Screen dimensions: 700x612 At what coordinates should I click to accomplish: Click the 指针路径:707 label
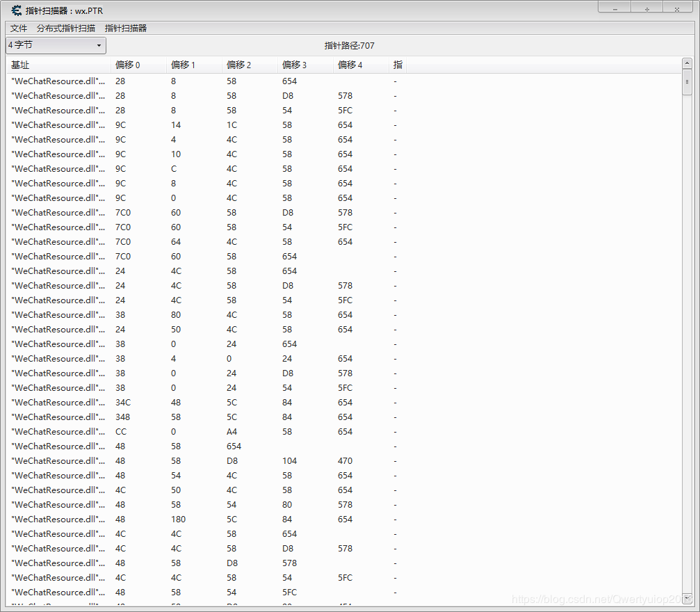tap(349, 46)
